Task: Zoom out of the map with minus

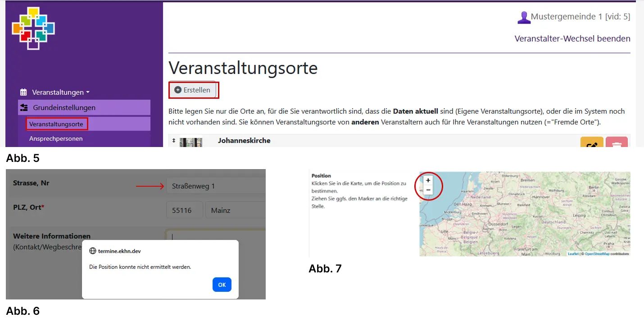Action: click(428, 190)
